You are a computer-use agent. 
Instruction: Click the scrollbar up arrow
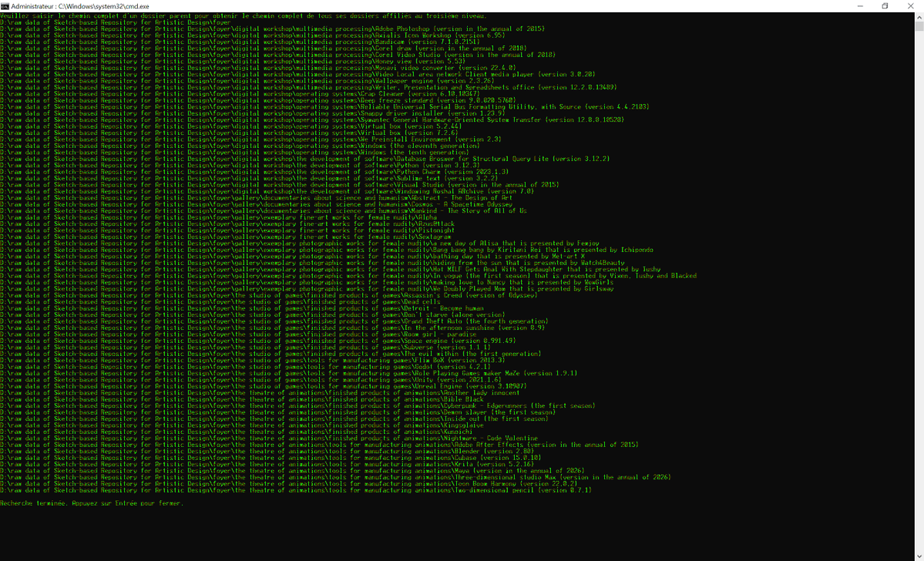(919, 17)
